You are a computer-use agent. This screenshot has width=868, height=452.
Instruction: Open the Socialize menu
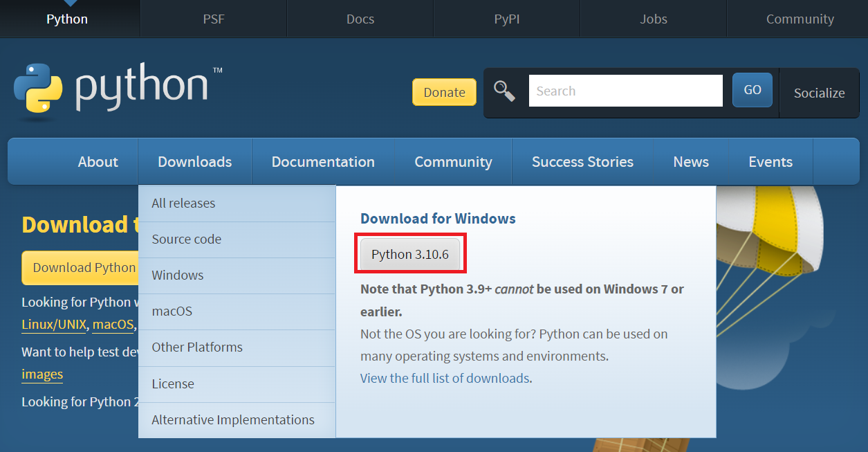click(x=820, y=93)
